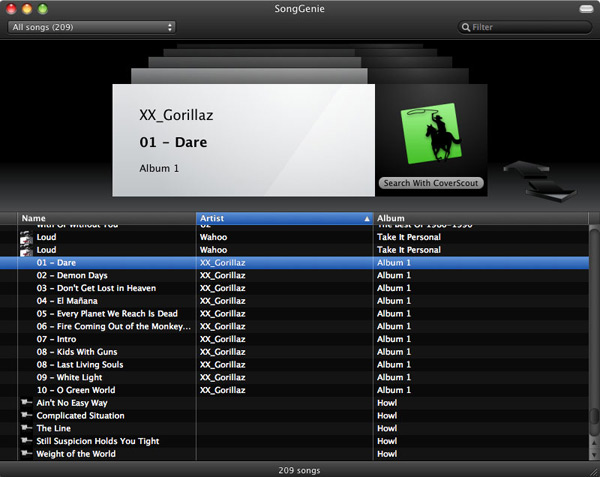Click the yellow minimize window button

click(27, 9)
